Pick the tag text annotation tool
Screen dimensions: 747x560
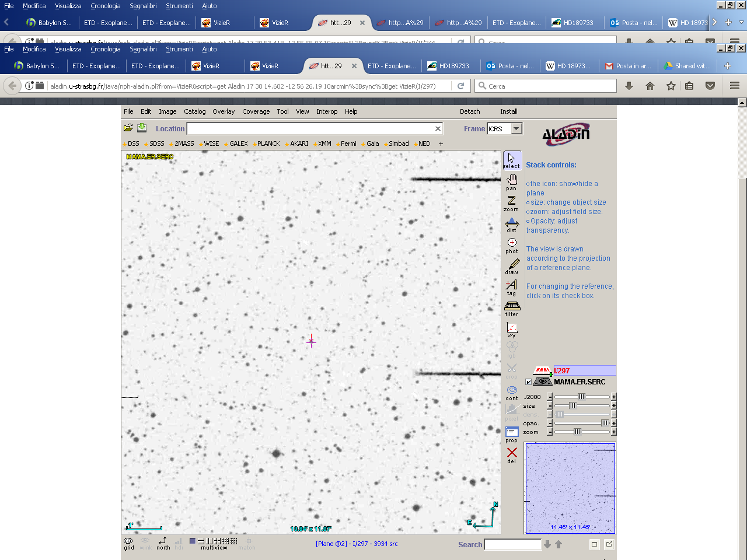(512, 288)
